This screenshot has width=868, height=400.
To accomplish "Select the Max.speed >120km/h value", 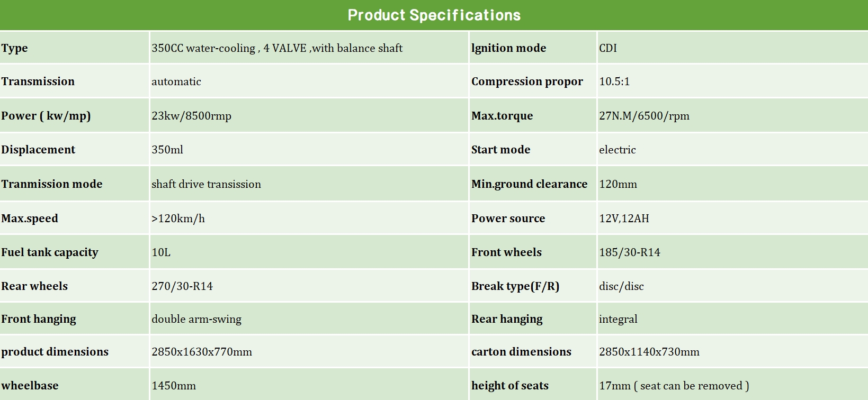I will click(x=178, y=219).
